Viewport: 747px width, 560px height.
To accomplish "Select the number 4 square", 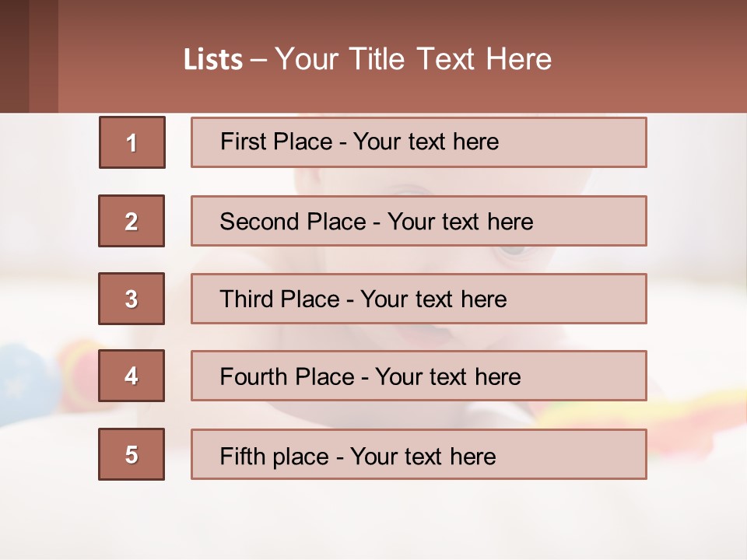I will (132, 376).
